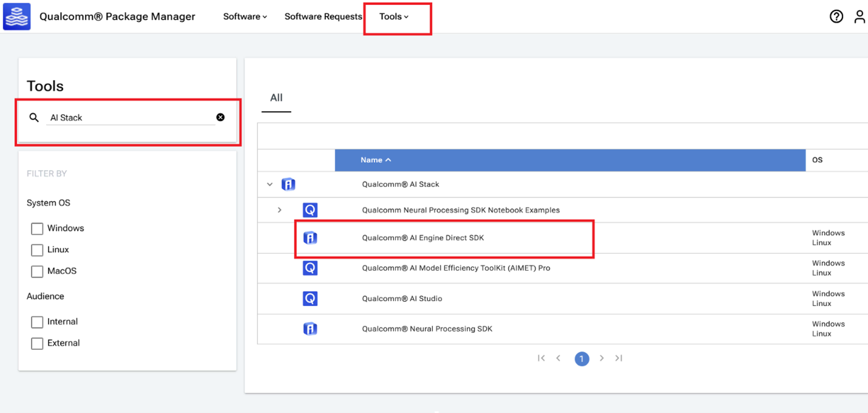Expand Neural Processing SDK Notebook Examples row
This screenshot has height=413, width=868.
click(279, 210)
